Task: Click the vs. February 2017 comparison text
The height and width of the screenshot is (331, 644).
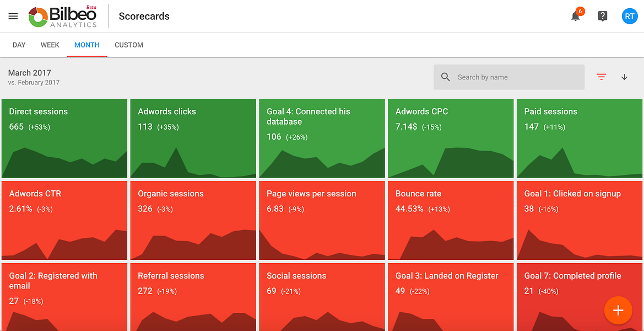Action: click(x=34, y=83)
